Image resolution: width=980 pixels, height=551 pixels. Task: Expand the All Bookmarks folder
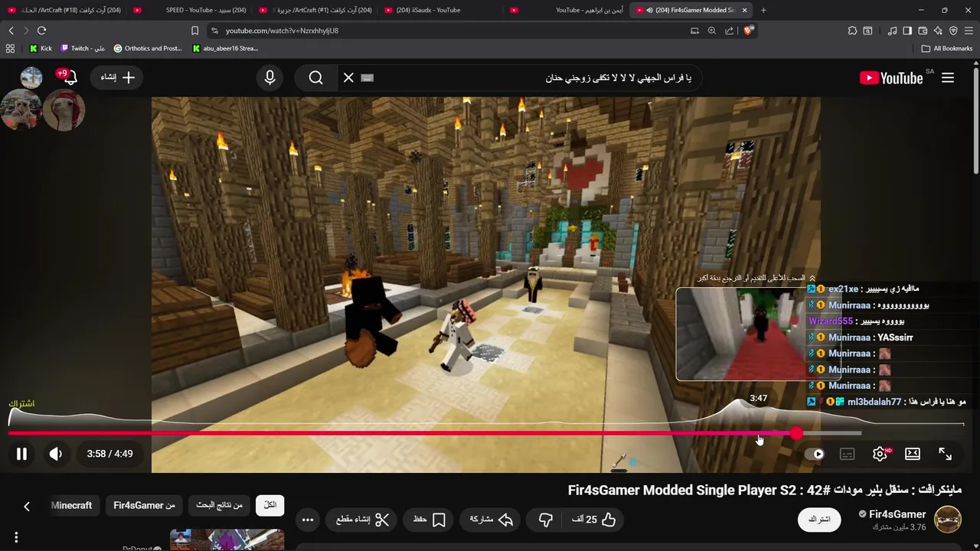[x=947, y=48]
